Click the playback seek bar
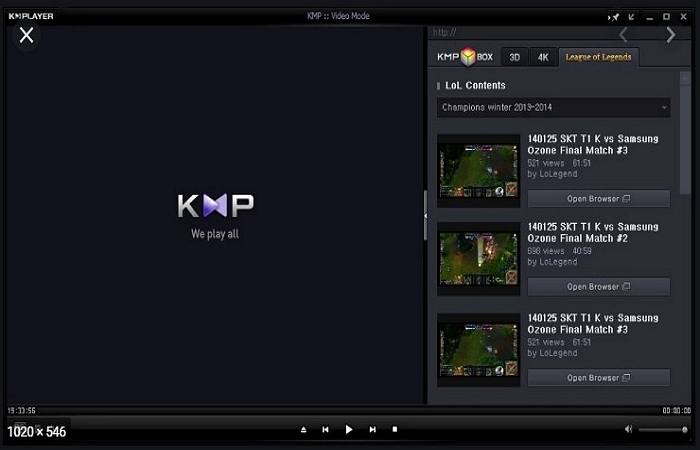The height and width of the screenshot is (450, 700). [x=349, y=410]
